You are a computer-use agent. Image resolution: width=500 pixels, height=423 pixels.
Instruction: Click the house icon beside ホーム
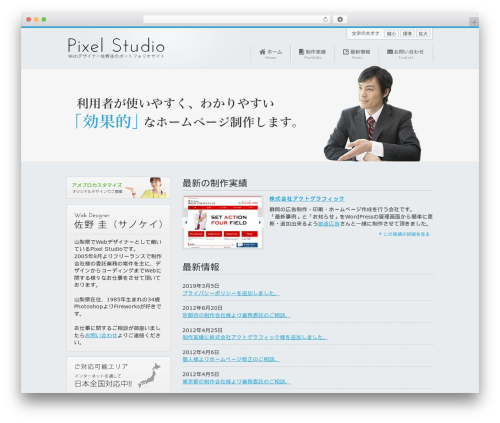tap(263, 52)
